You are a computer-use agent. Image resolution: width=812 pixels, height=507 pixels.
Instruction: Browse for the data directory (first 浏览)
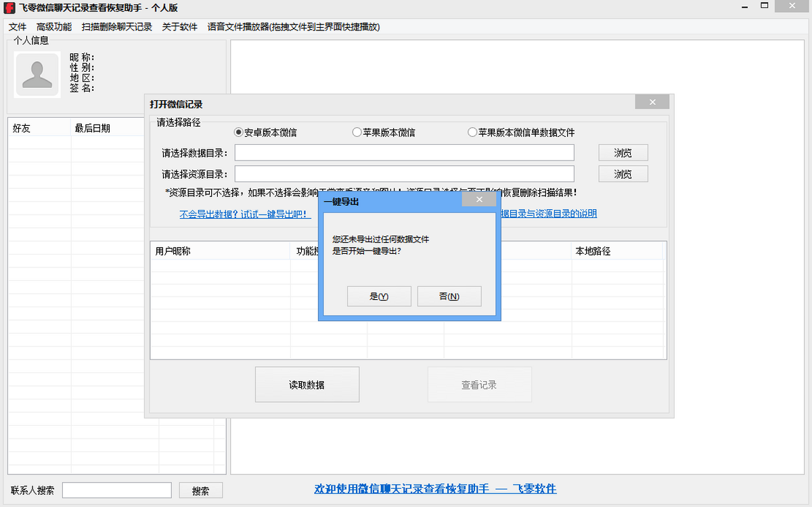pyautogui.click(x=623, y=153)
